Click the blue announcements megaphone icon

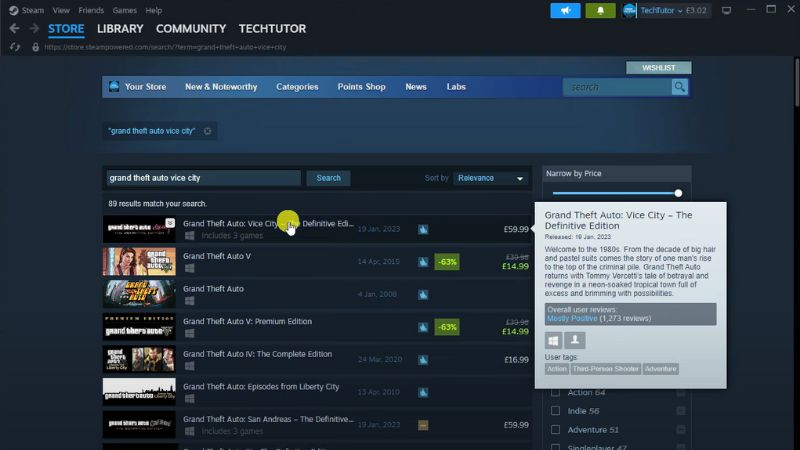click(565, 10)
